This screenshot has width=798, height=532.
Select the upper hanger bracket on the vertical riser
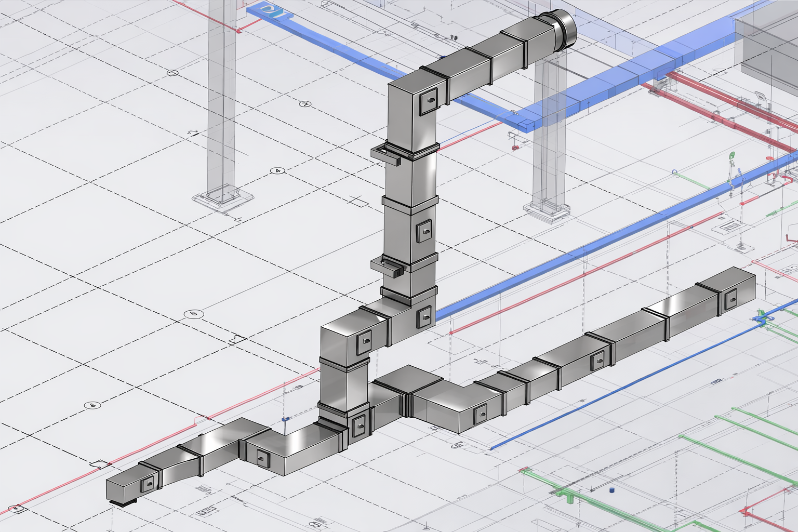coord(387,153)
